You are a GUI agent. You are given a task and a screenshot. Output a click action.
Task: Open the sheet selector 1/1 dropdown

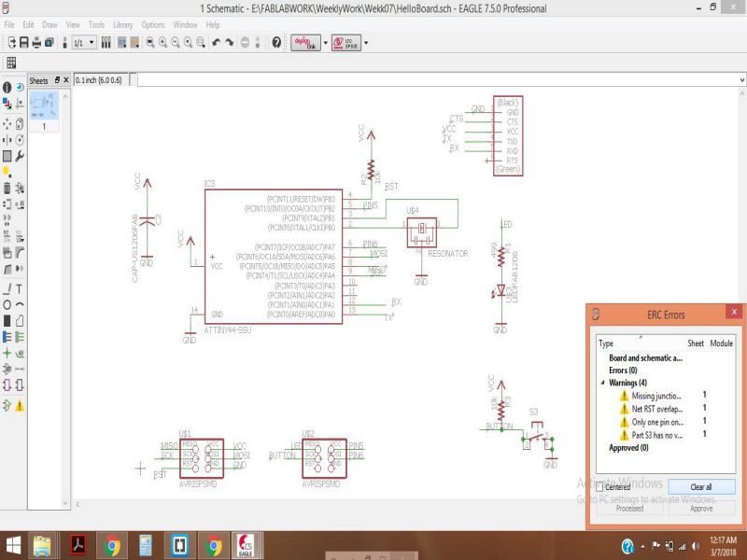click(x=84, y=43)
